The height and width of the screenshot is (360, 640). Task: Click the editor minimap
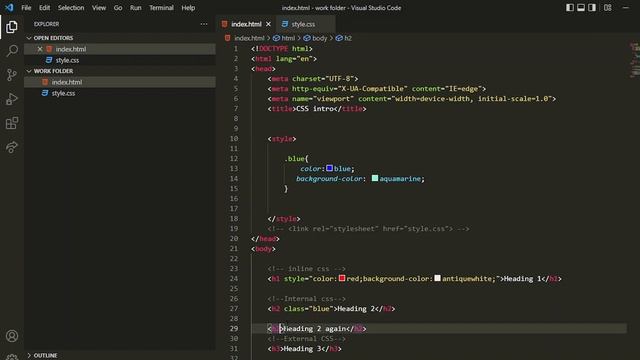point(634,59)
